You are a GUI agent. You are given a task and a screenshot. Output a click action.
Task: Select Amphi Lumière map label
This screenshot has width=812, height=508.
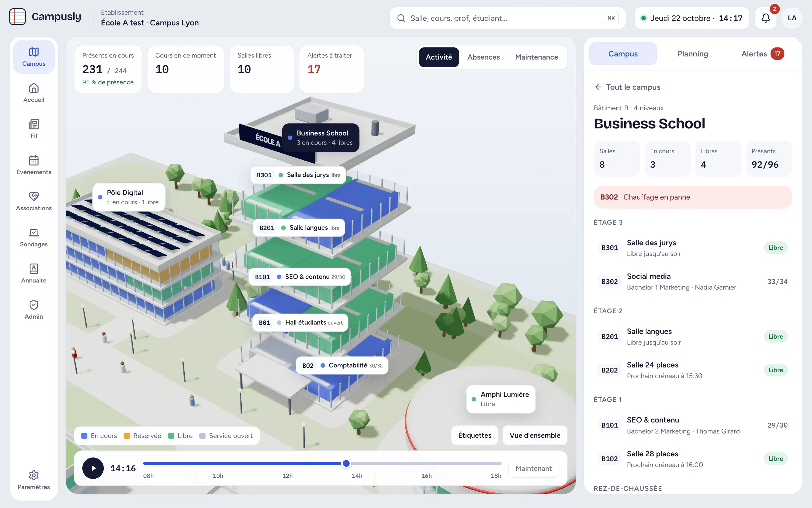501,399
